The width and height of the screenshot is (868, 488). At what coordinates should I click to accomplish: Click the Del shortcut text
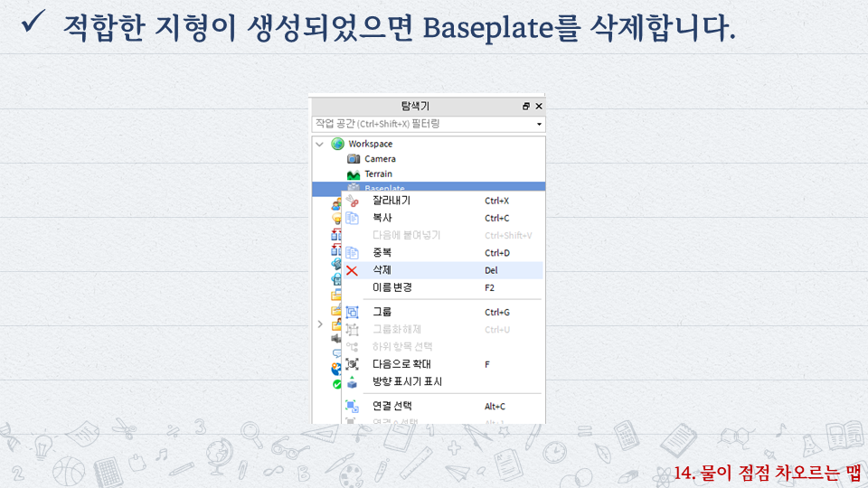(491, 270)
